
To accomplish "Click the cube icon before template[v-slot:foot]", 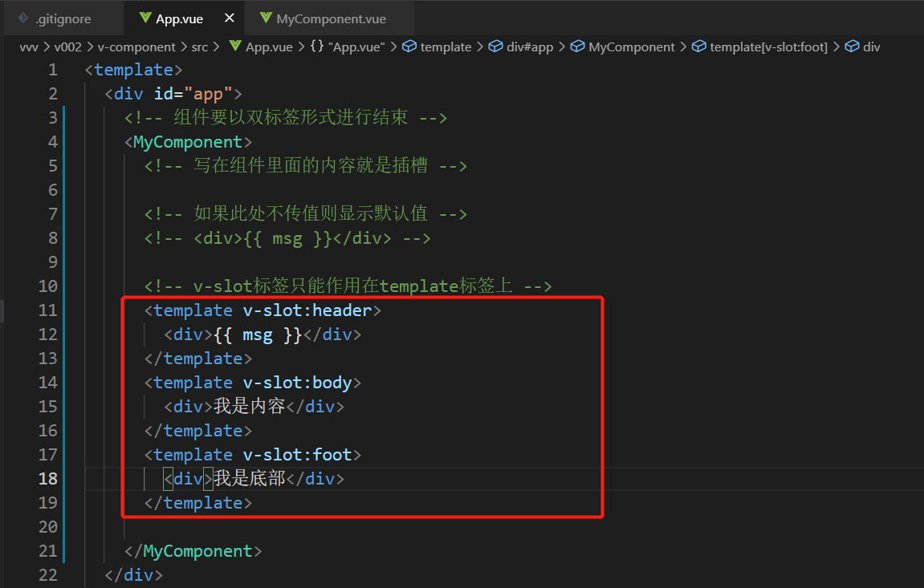I will 699,47.
